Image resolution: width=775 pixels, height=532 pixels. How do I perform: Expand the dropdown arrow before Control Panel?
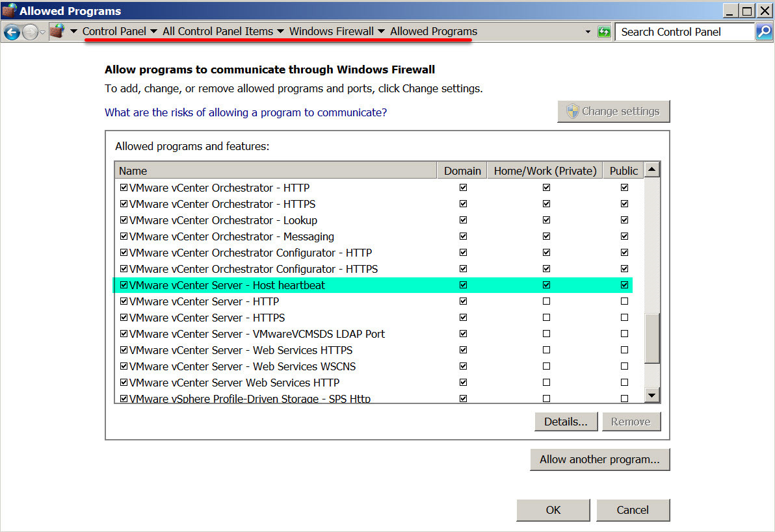(73, 31)
